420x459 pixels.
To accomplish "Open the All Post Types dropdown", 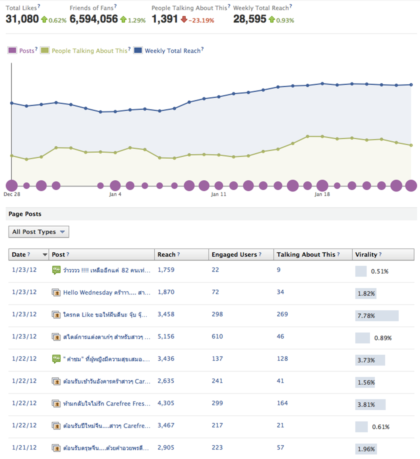I will coord(39,232).
